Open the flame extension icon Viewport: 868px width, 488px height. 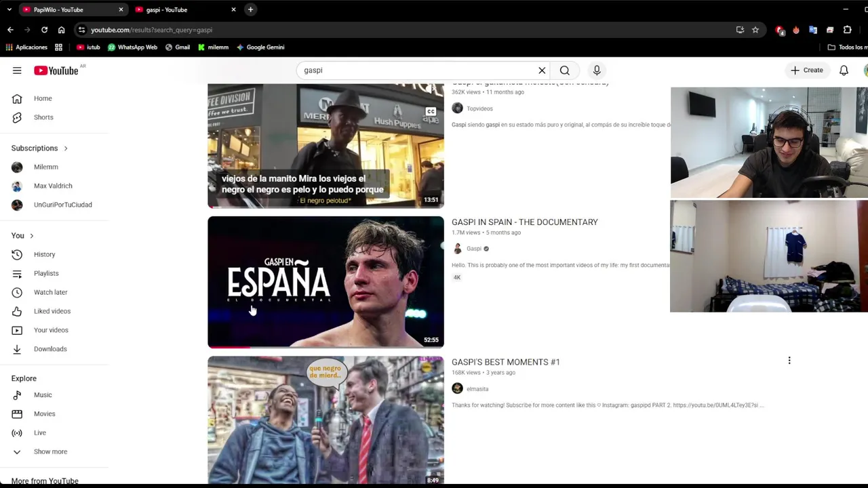click(x=796, y=30)
